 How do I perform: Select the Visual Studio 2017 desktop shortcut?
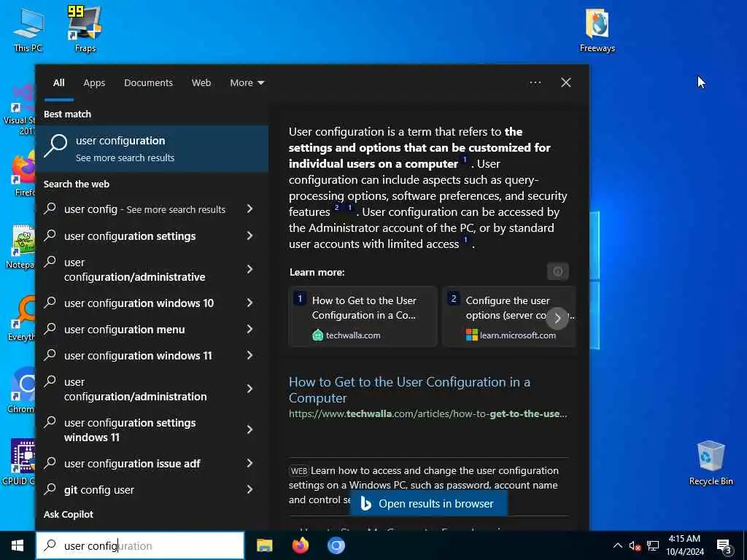point(19,109)
